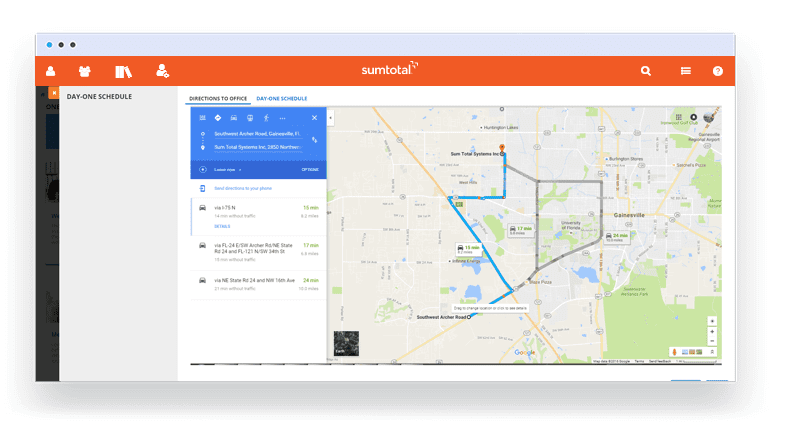Show your location with the target button

712,321
